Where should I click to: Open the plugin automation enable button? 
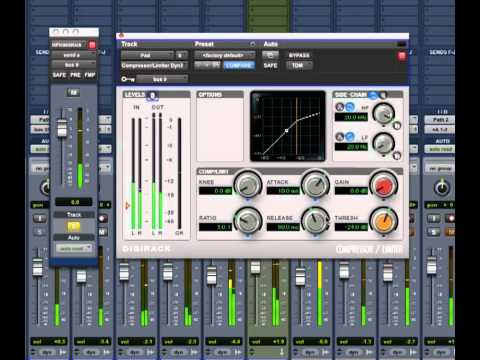point(270,55)
